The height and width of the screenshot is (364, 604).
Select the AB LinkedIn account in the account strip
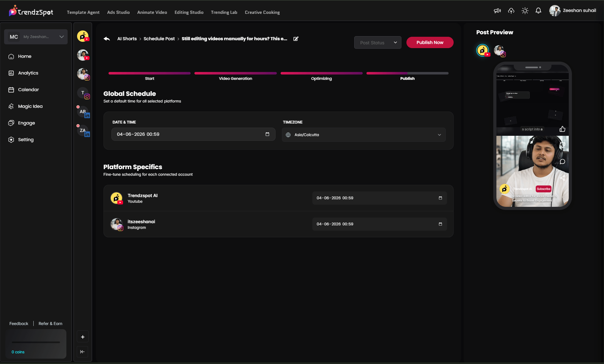click(83, 112)
